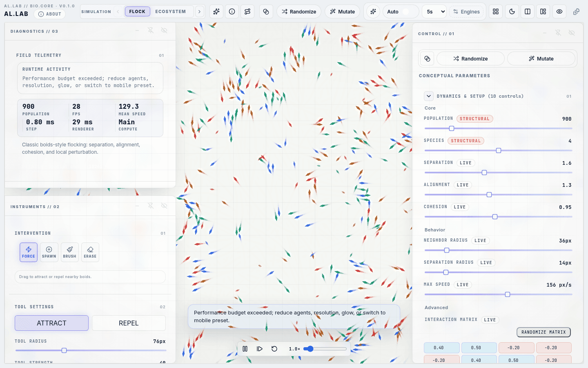Screen dimensions: 588x368
Task: Open the grid layout icon in top toolbar
Action: 496,11
